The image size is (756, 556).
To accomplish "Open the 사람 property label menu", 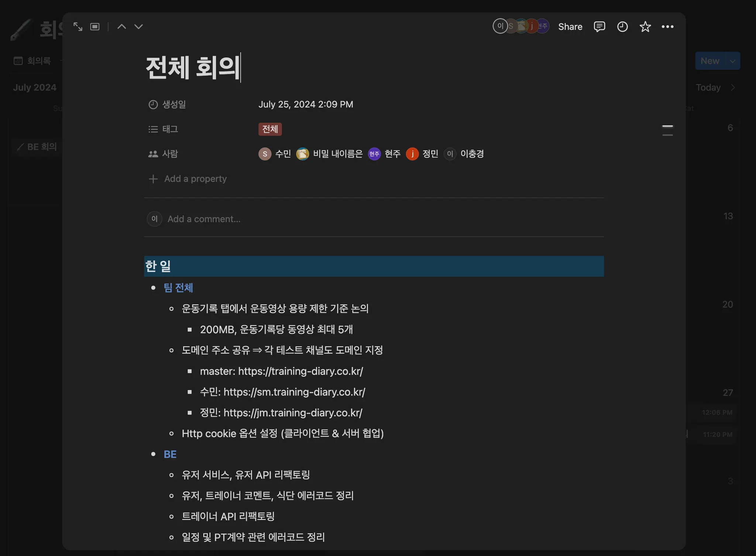I will click(x=170, y=154).
